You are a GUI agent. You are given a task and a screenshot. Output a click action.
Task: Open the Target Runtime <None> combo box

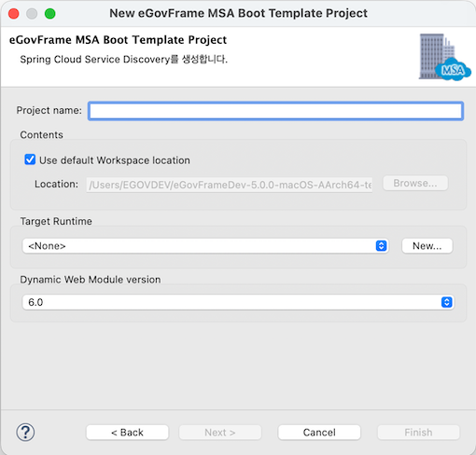click(x=205, y=246)
